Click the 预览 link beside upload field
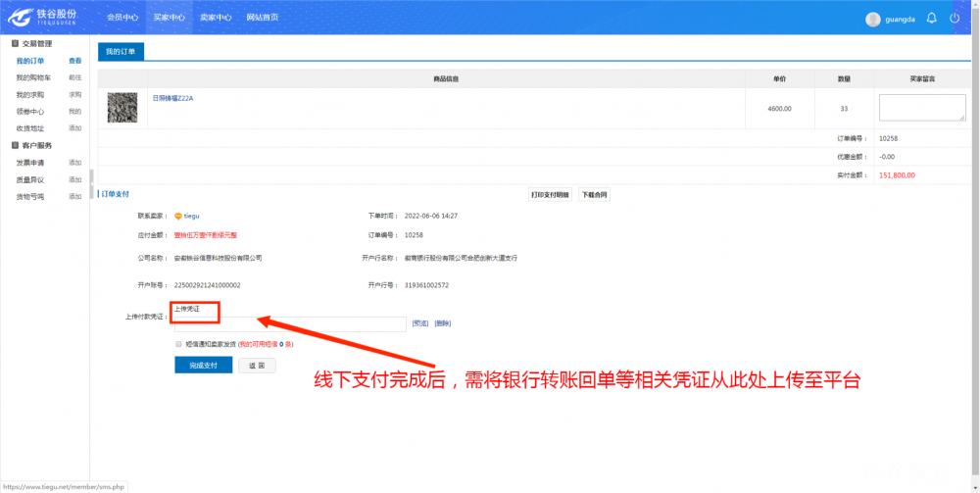Image resolution: width=980 pixels, height=493 pixels. (419, 322)
